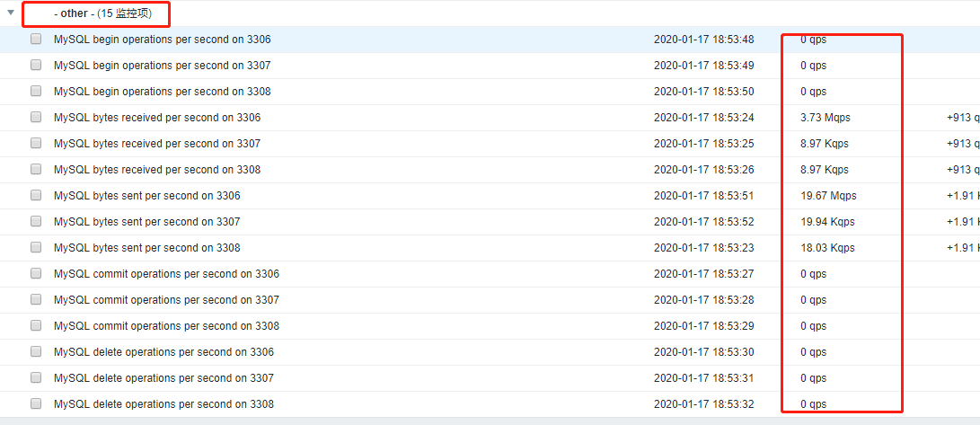Select checkbox for delete operations on 3306
The height and width of the screenshot is (425, 980).
(x=36, y=351)
